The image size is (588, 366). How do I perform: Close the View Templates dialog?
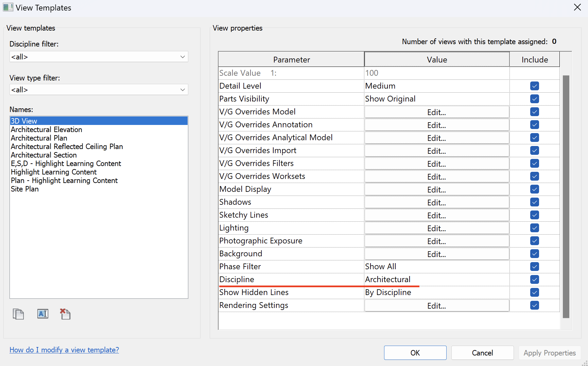coord(577,7)
